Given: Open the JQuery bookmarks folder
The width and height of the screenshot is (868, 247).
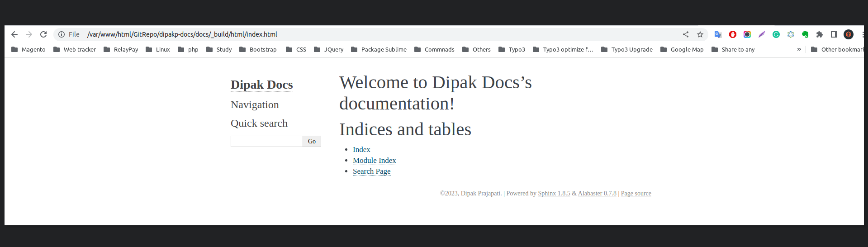Looking at the screenshot, I should 329,50.
